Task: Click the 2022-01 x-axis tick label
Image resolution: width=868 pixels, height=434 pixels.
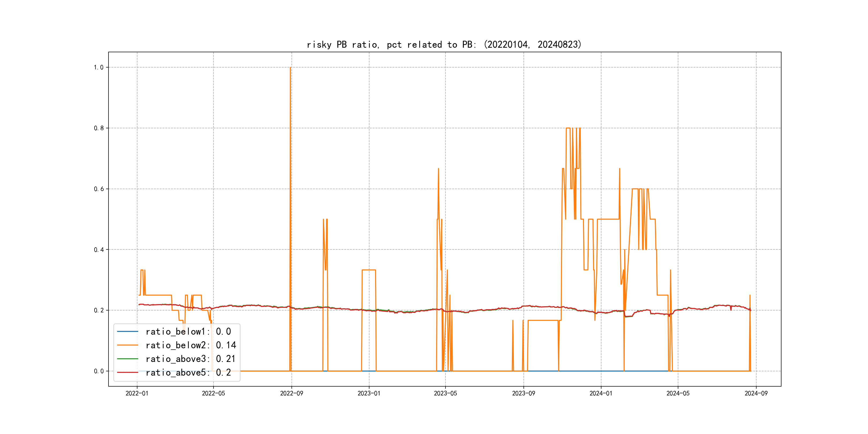Action: pos(137,393)
